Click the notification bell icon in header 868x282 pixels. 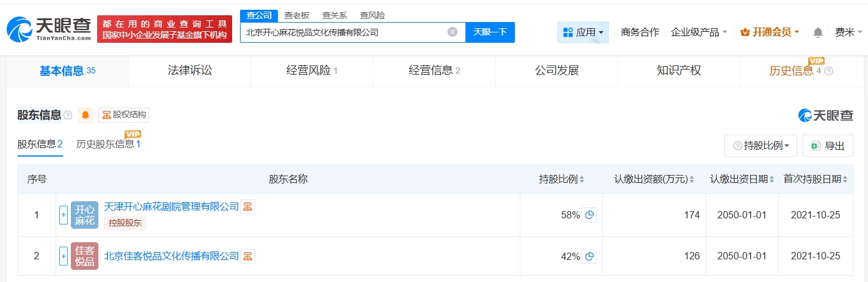818,32
